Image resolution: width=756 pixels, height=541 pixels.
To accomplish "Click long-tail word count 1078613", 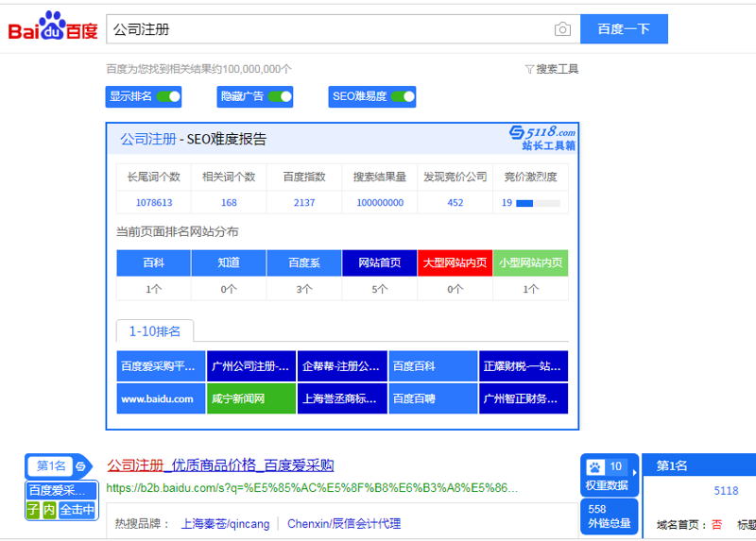I will (154, 203).
